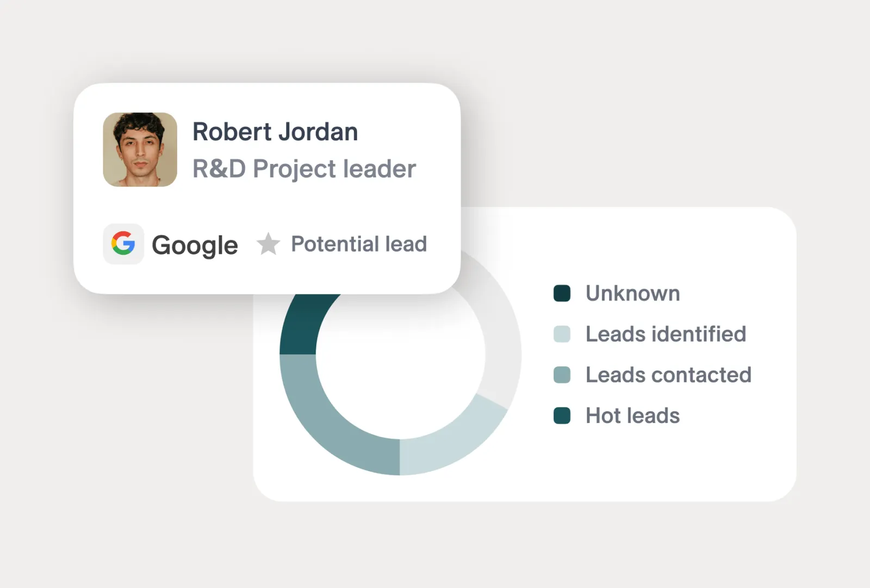Click the Leads identified legend label
The image size is (870, 588).
[x=666, y=334]
